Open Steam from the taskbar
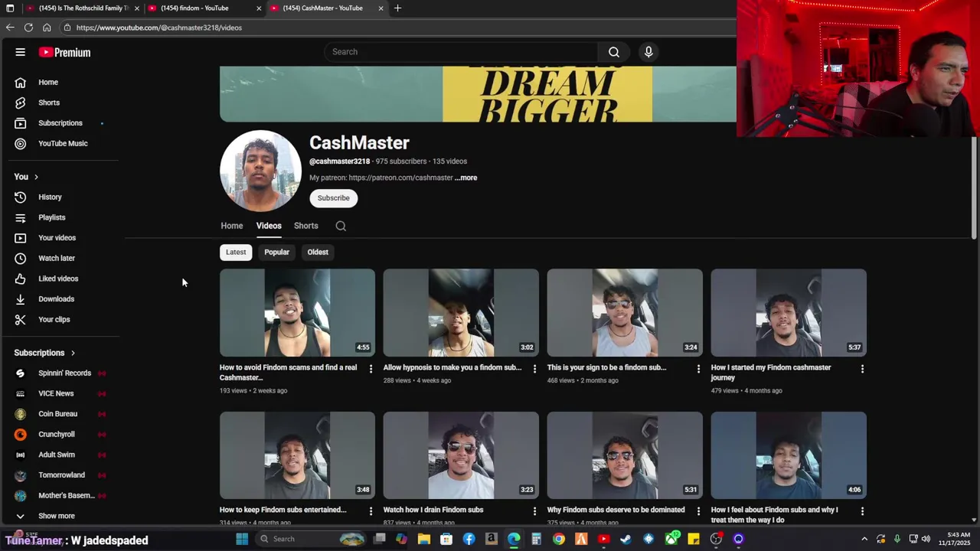 626,539
